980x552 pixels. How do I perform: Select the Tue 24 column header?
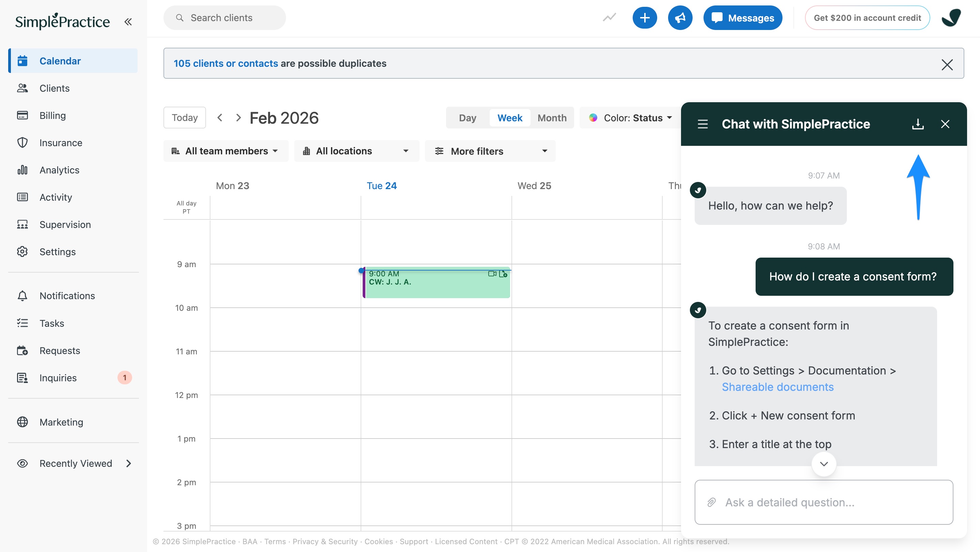coord(382,186)
